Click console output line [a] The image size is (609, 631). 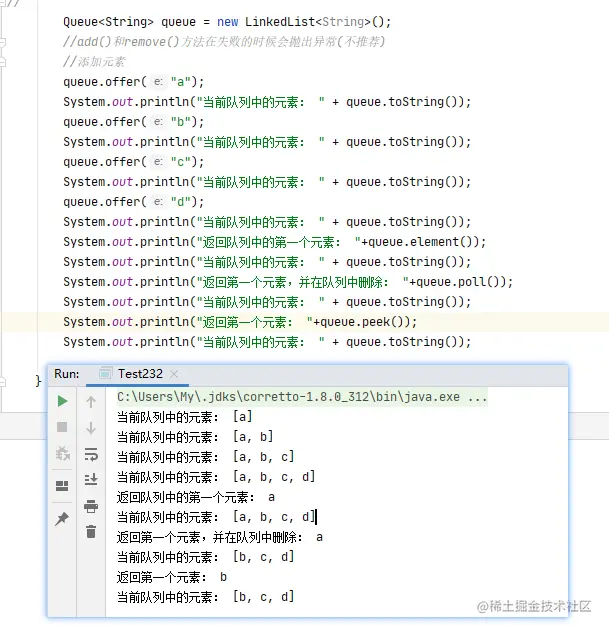point(184,417)
